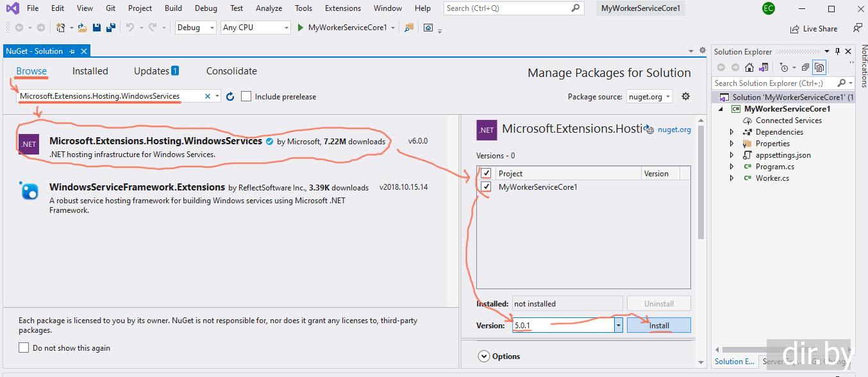Click Open File folder icon in toolbar

(82, 28)
